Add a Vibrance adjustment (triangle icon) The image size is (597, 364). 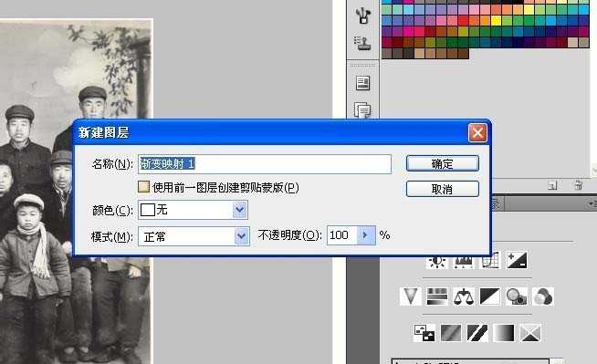click(411, 296)
